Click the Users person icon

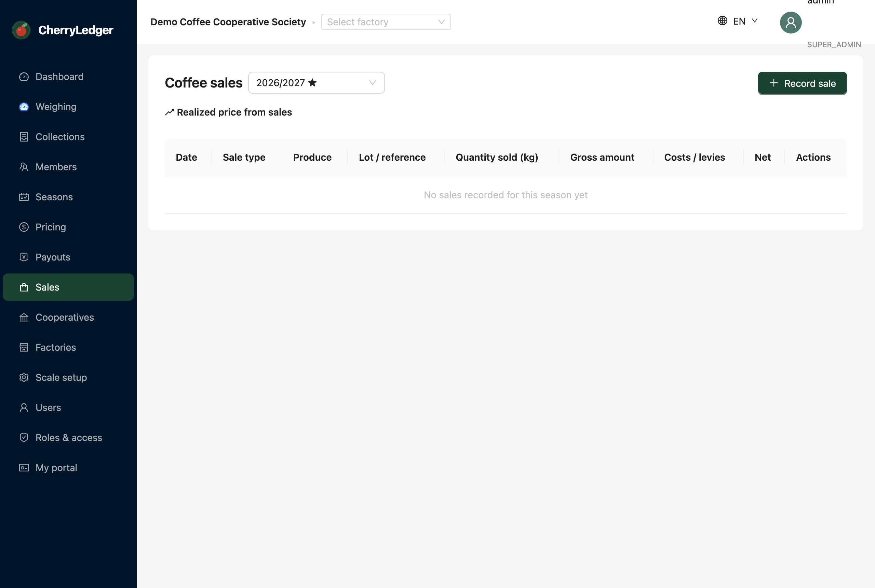[x=24, y=407]
